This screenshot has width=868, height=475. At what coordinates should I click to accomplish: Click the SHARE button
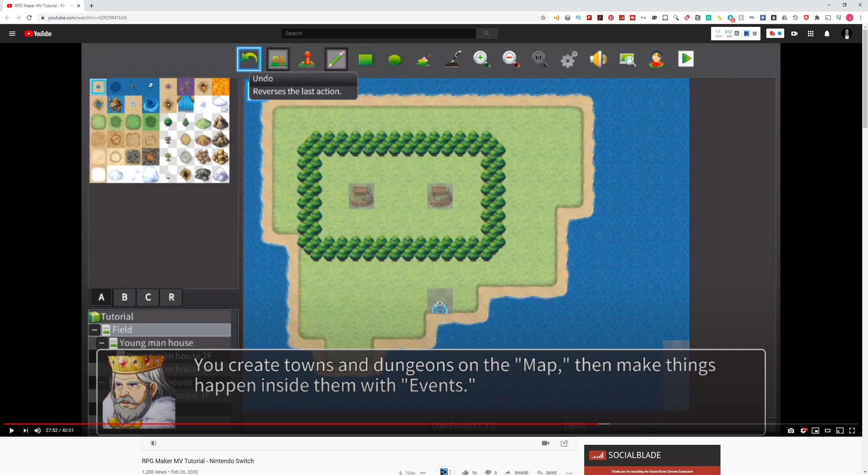(x=517, y=472)
